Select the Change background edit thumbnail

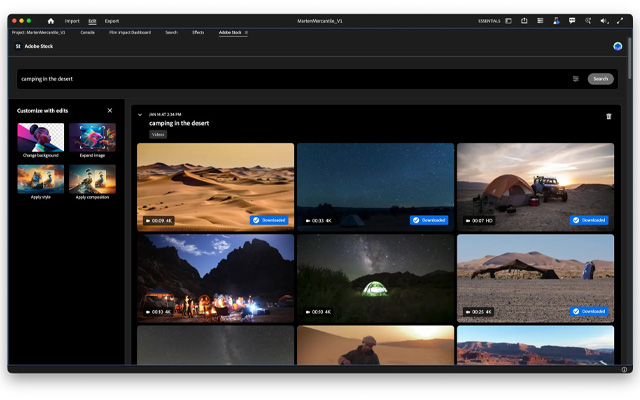tap(40, 138)
